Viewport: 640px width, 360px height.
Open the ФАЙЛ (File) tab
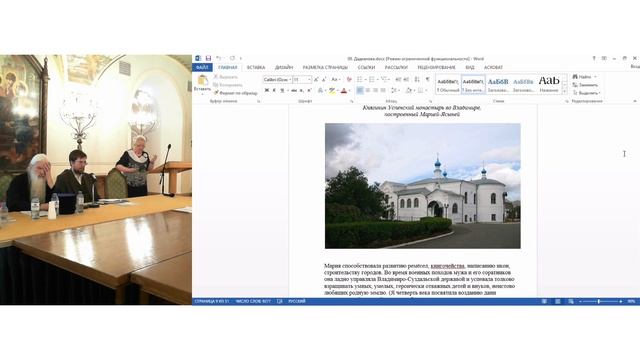click(x=202, y=67)
